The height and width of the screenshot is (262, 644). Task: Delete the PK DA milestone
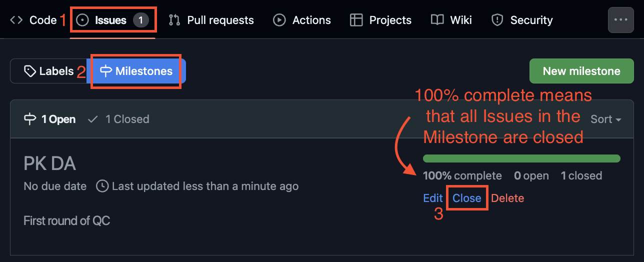point(507,198)
